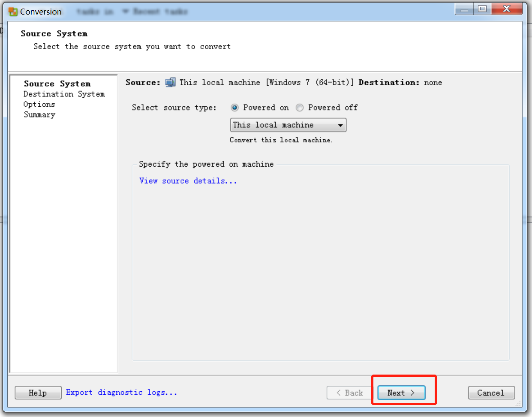Image resolution: width=532 pixels, height=417 pixels.
Task: Choose the Powered off source type
Action: coord(300,108)
